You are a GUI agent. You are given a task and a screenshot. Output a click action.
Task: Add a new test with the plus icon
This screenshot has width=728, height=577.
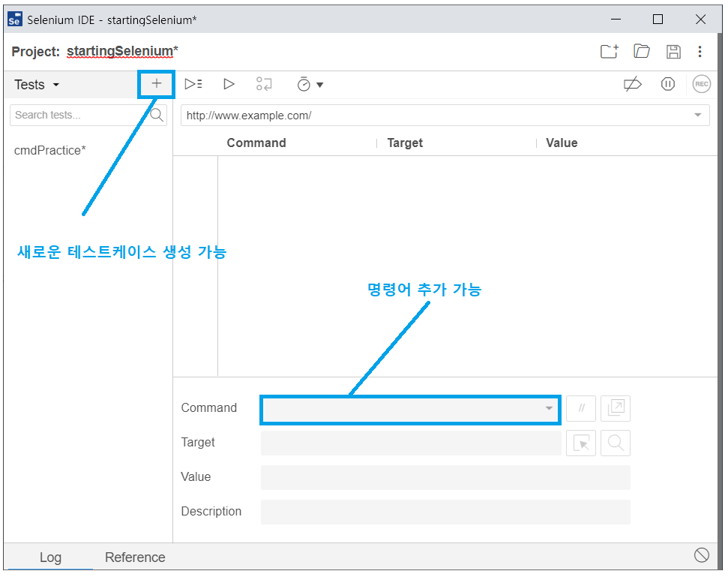tap(157, 83)
